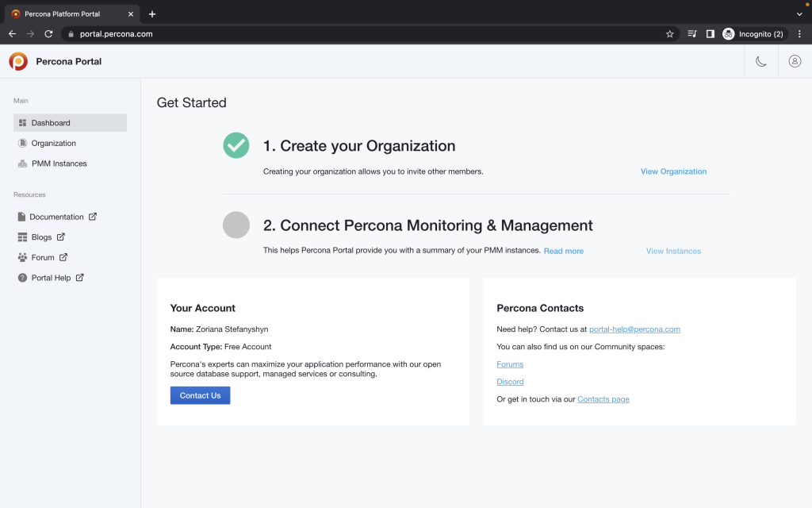Open a new browser tab with plus
Image resolution: width=812 pixels, height=508 pixels.
click(151, 14)
